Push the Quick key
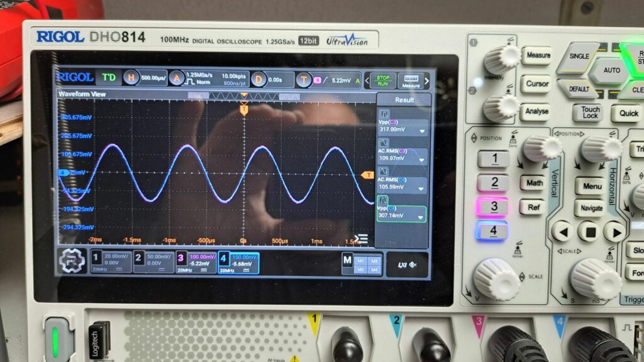The image size is (644, 362). tap(628, 113)
